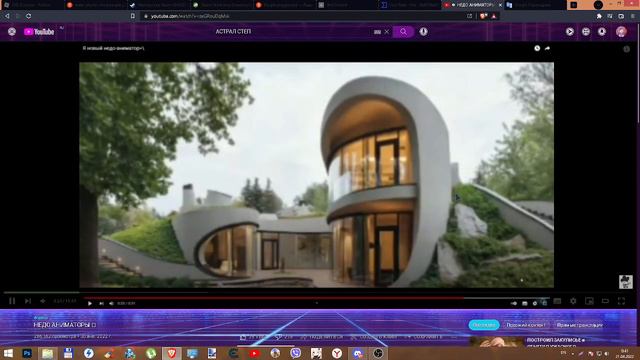Open uTorrent from the taskbar

click(x=151, y=353)
